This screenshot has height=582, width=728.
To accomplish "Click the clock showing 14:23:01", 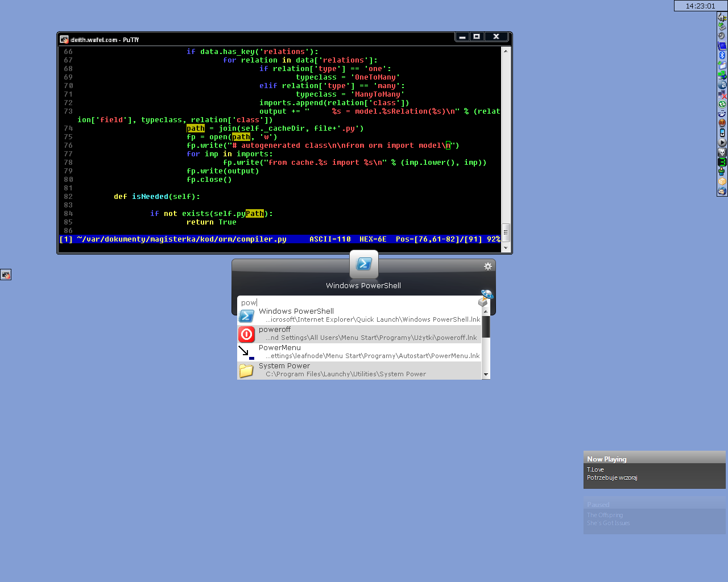I will (x=701, y=6).
